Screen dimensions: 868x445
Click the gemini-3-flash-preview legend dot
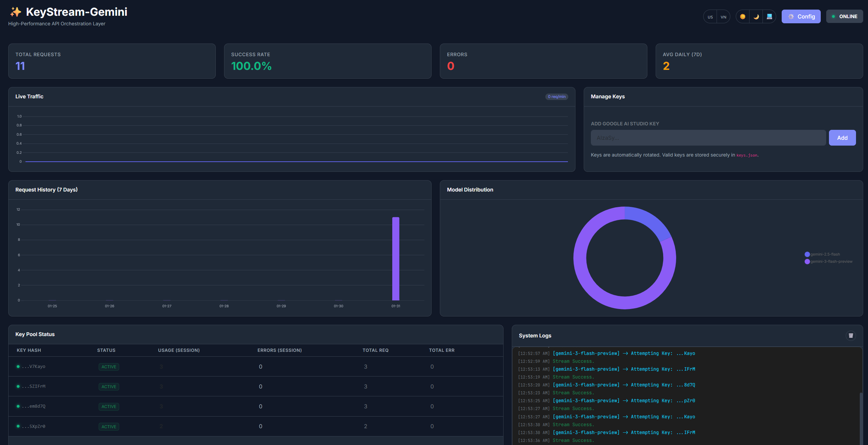click(807, 261)
